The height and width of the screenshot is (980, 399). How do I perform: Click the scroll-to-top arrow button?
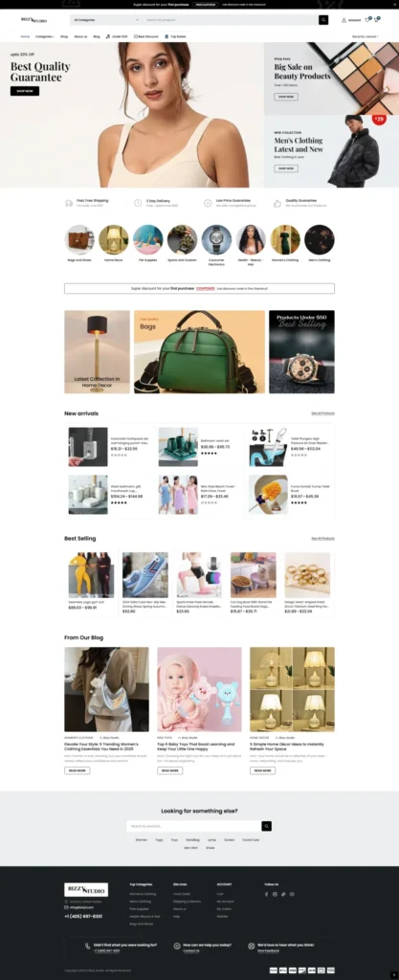click(x=393, y=975)
